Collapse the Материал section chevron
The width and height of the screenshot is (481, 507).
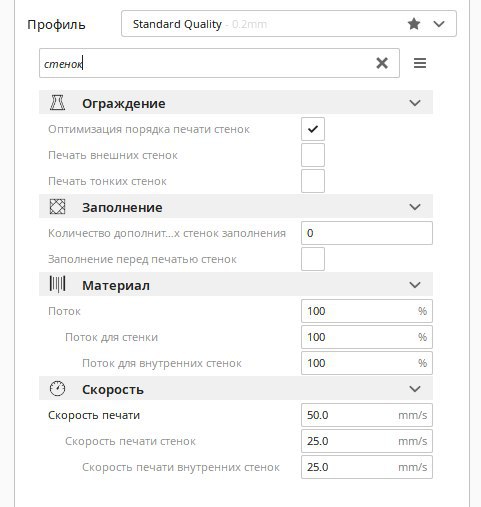click(x=415, y=285)
